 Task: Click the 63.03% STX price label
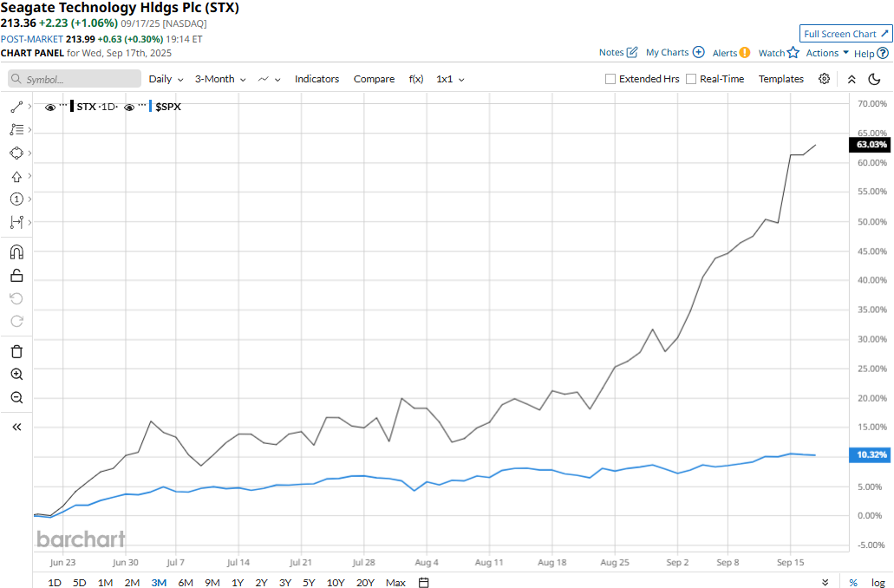click(870, 144)
